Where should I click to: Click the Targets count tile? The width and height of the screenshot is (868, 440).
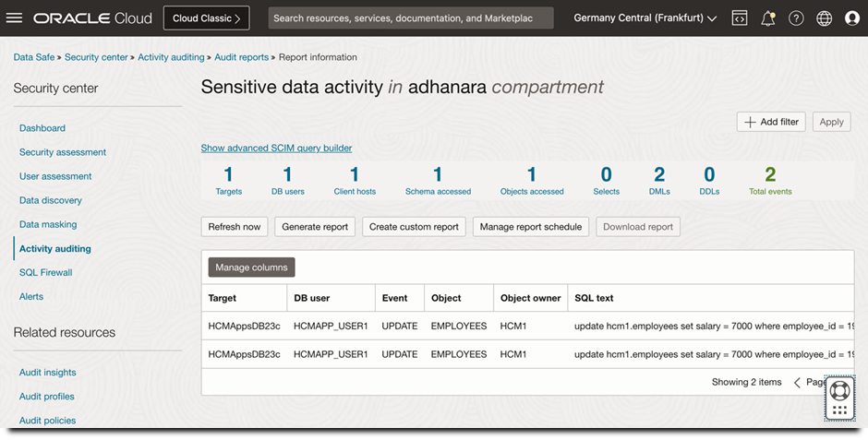[x=229, y=182]
